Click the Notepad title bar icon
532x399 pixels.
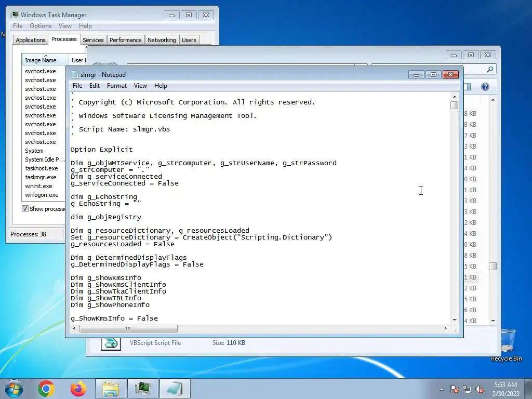(75, 75)
